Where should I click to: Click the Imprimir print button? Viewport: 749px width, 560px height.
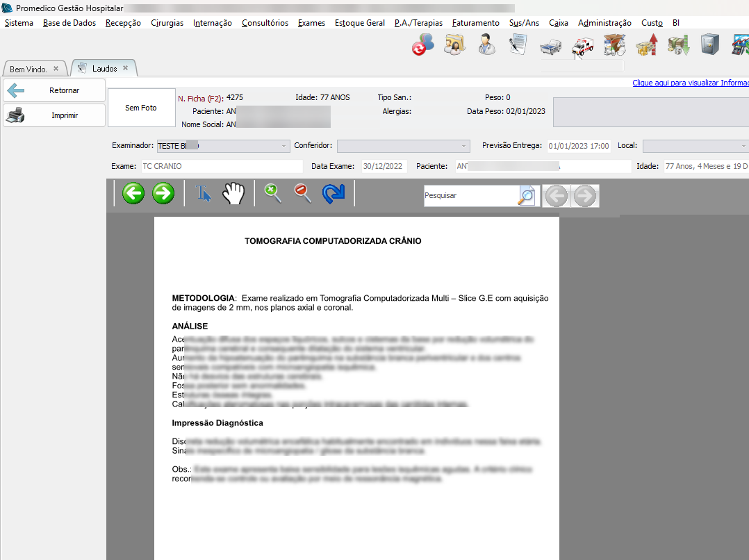coord(54,116)
